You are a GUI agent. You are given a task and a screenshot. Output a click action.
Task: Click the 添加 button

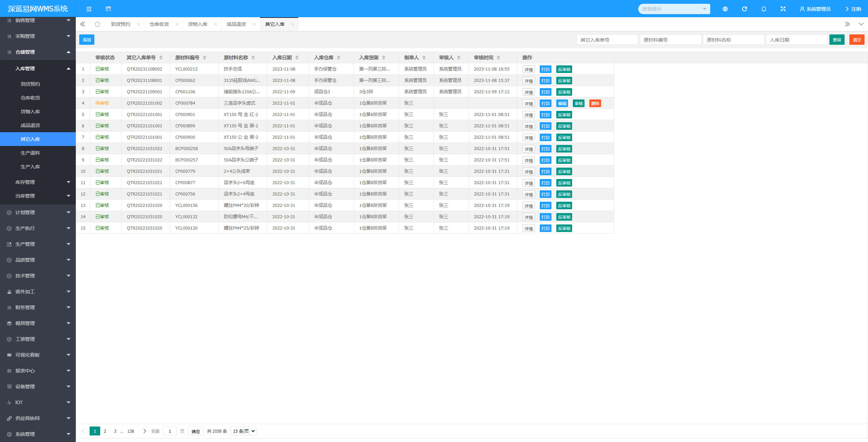coord(87,40)
